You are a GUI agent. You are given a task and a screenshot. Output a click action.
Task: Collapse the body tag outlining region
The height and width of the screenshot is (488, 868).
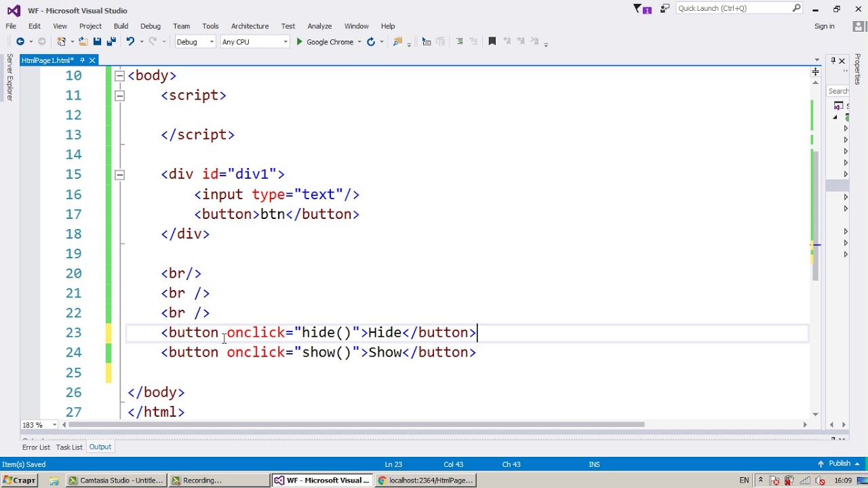[x=119, y=76]
